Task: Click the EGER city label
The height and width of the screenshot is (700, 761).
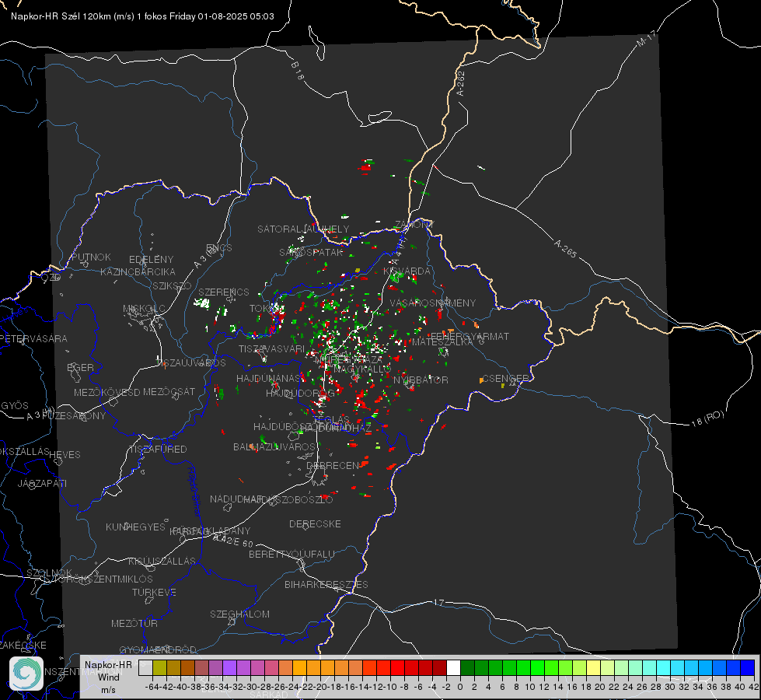Action: 80,367
